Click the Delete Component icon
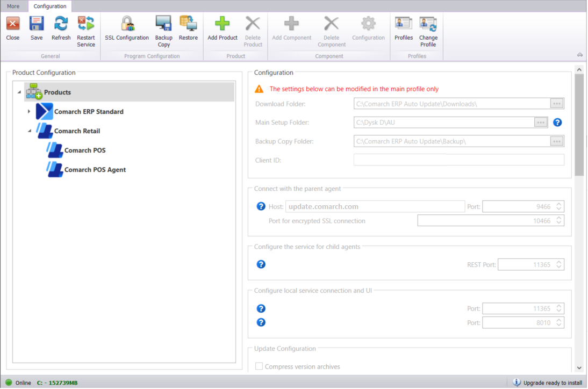This screenshot has height=389, width=588. [x=331, y=24]
